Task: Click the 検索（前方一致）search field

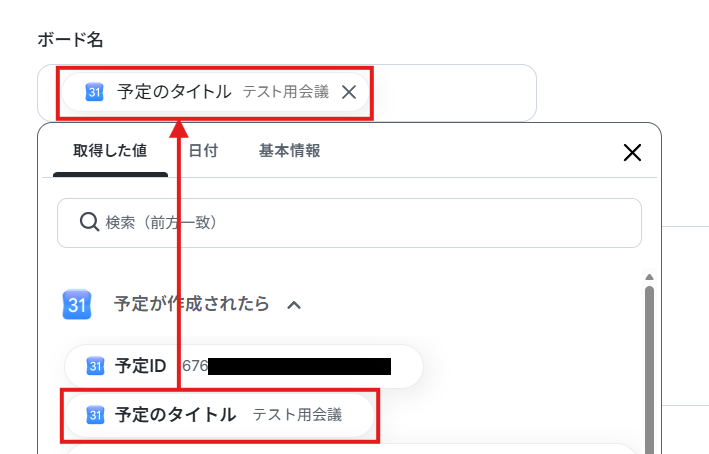Action: 349,223
